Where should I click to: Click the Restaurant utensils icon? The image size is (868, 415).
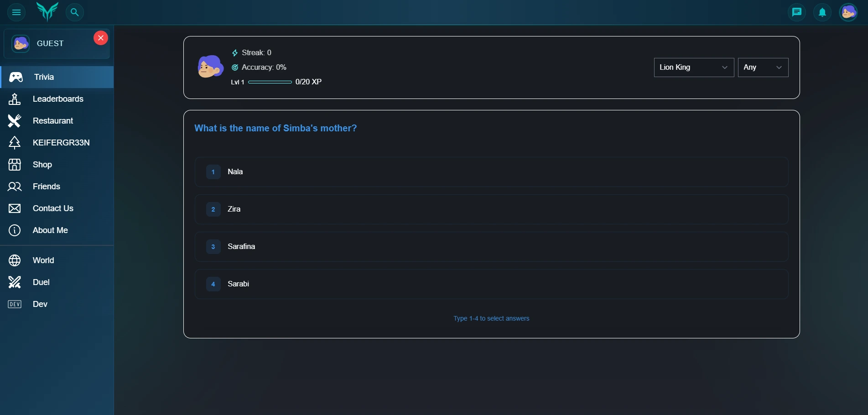[x=15, y=121]
